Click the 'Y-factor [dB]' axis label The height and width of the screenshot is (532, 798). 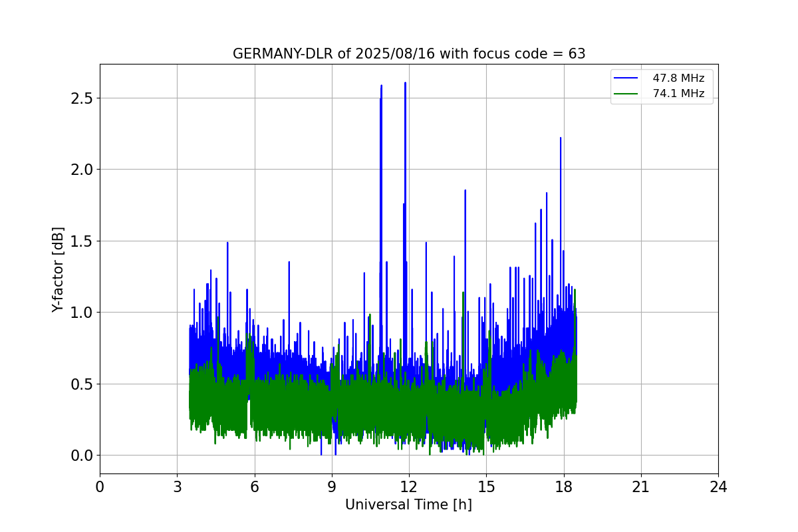click(59, 269)
